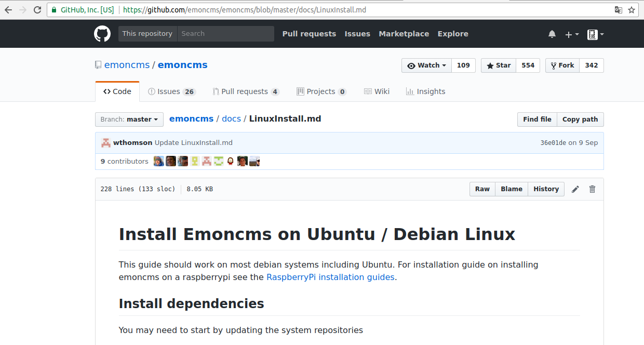This screenshot has width=644, height=345.
Task: Click the on 9 Sep commit date
Action: click(x=583, y=143)
